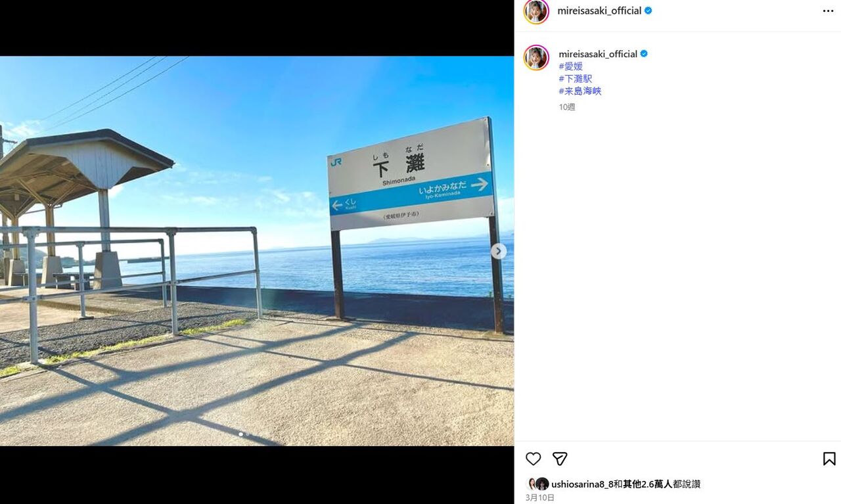Open more options three-dot menu
This screenshot has height=504, width=841.
pyautogui.click(x=828, y=11)
